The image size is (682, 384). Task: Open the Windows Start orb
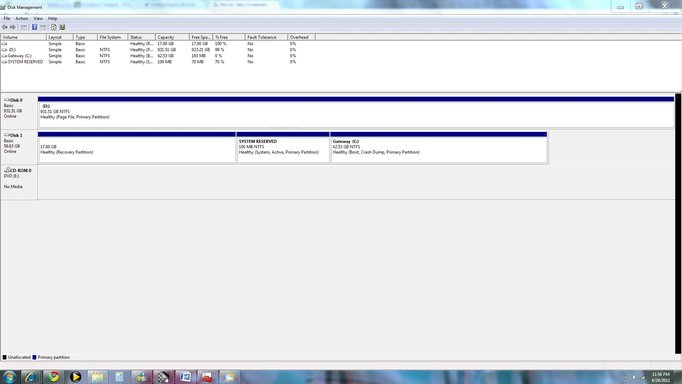[9, 377]
